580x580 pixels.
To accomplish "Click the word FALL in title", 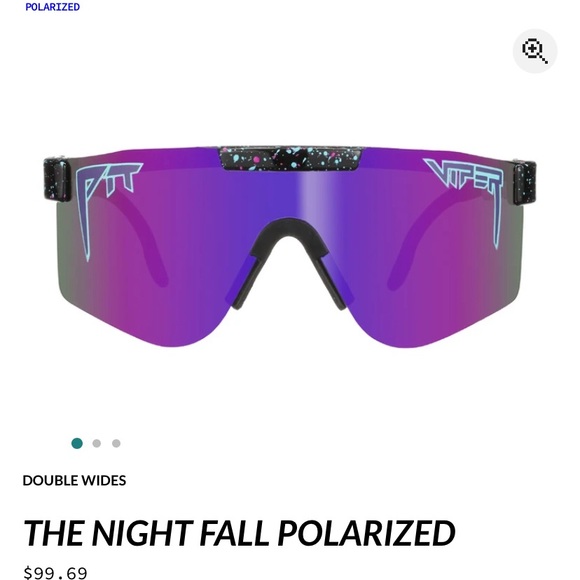I will point(235,533).
